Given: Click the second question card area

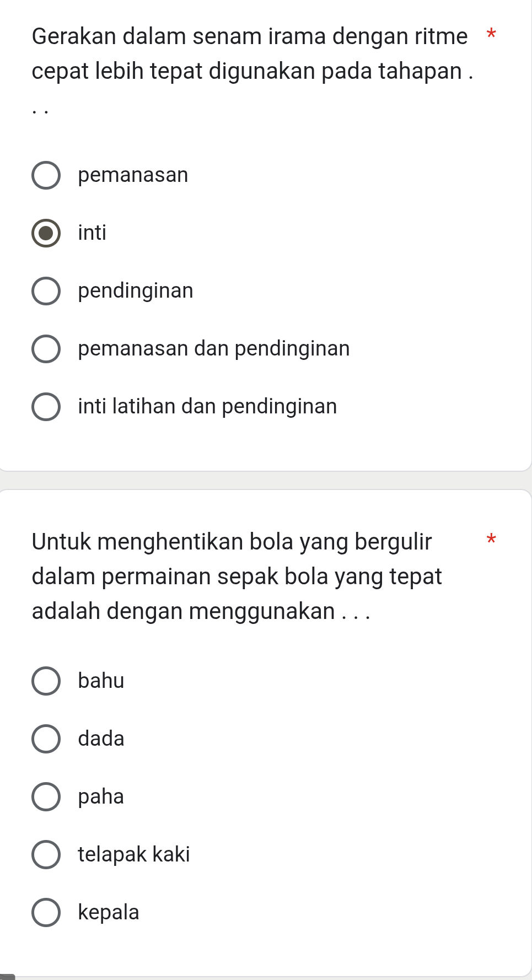Looking at the screenshot, I should [265, 948].
